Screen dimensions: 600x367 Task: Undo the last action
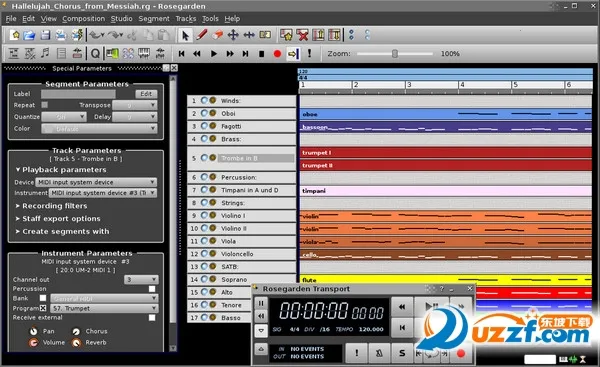pyautogui.click(x=96, y=35)
